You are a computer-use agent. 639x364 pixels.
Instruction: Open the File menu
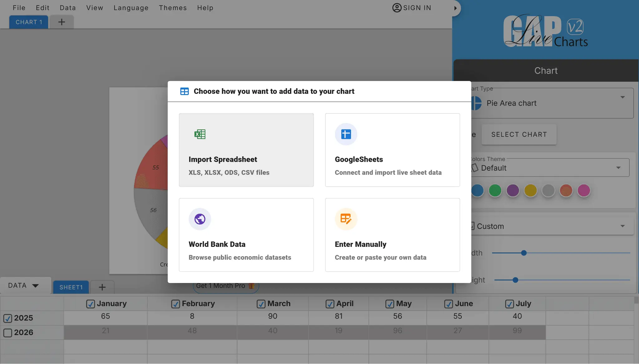[19, 8]
